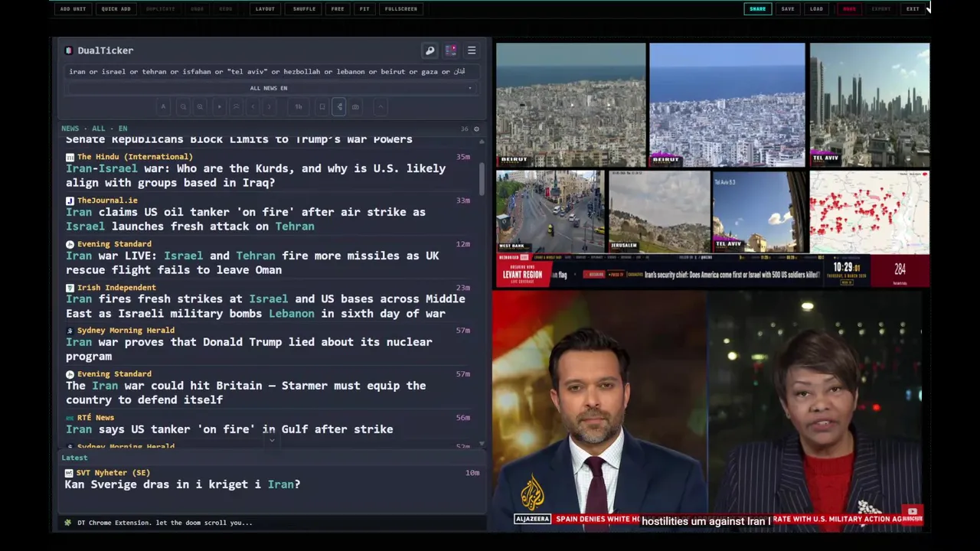Click the 'NEWS · ALL · EN' label

pos(94,129)
